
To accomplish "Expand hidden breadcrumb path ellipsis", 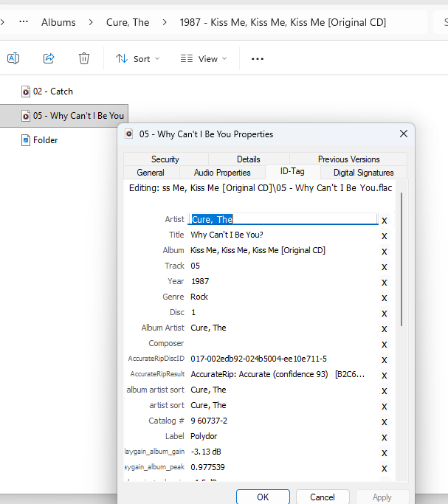I will 24,22.
